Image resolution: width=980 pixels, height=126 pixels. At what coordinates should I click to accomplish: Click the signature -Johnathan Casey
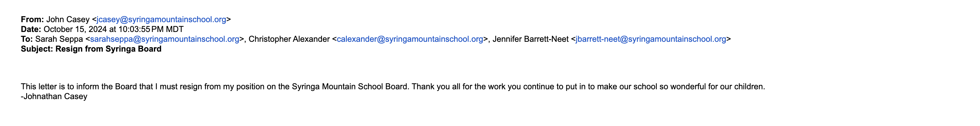point(54,97)
